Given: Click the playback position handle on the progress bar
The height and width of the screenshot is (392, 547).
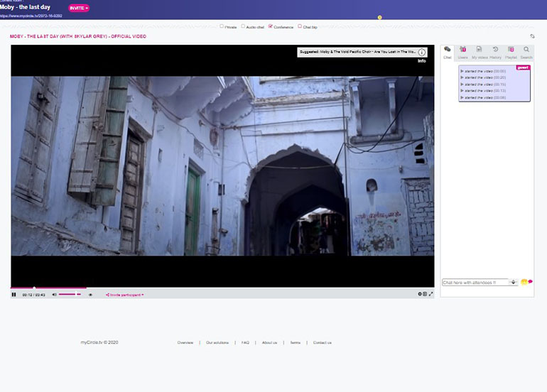Looking at the screenshot, I should (x=34, y=288).
